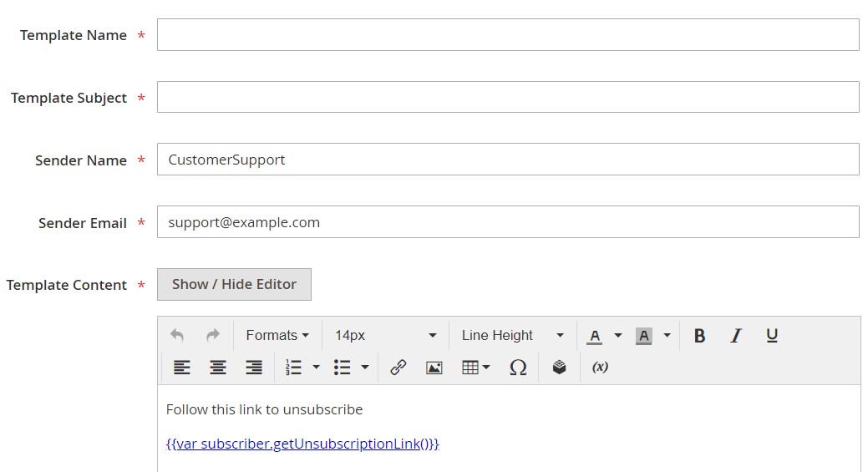
Task: Click the Bold formatting icon
Action: (x=699, y=336)
